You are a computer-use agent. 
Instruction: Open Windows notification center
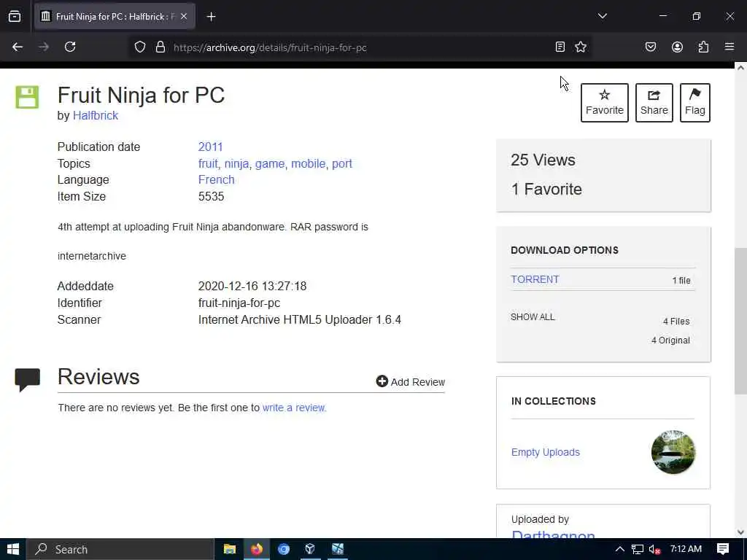click(723, 549)
